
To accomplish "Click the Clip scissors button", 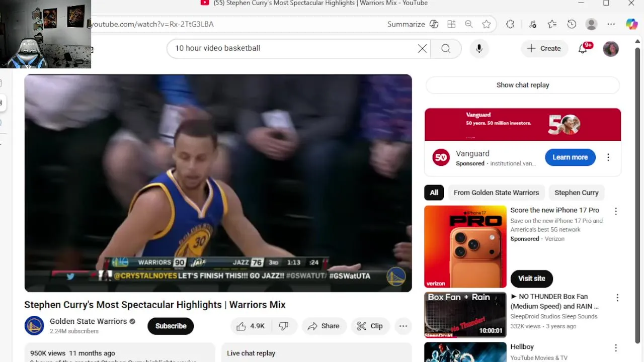I will coord(370,326).
